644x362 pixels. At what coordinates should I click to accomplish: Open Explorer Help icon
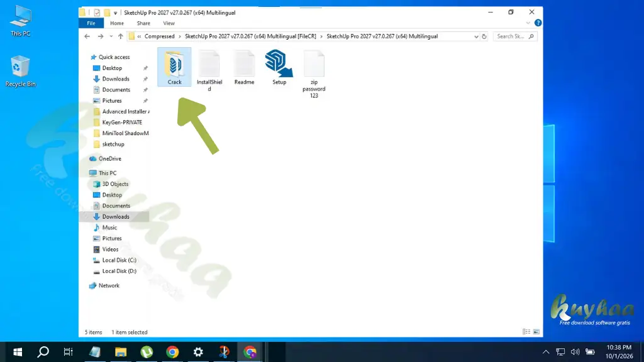pos(538,23)
